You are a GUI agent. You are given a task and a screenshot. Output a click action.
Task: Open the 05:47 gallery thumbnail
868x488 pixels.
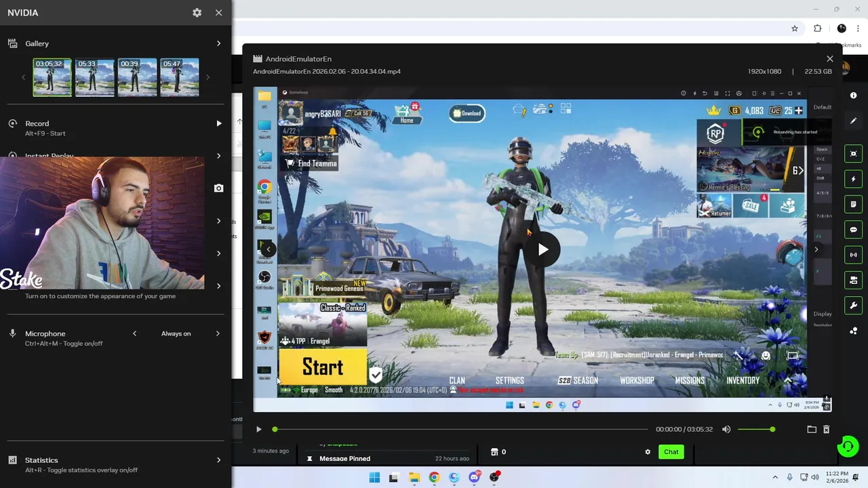point(180,77)
